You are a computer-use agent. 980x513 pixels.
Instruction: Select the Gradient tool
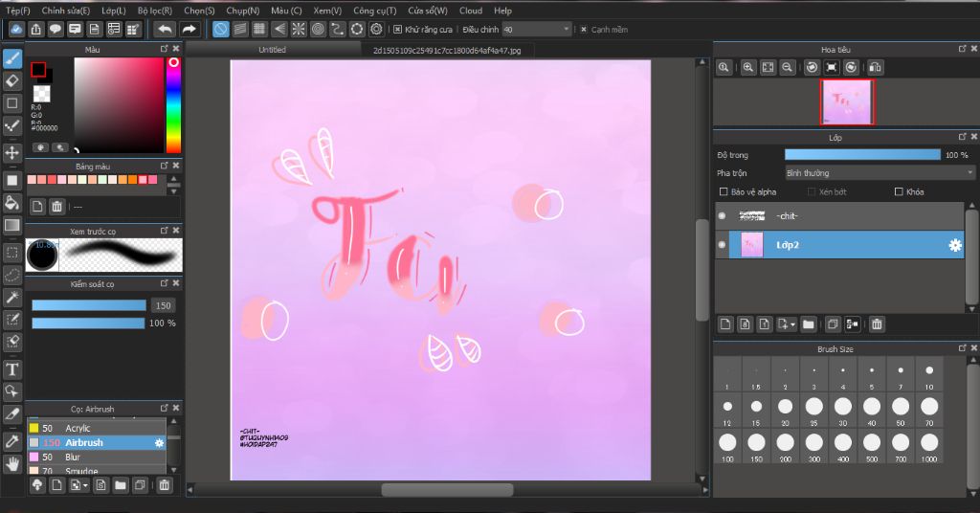click(11, 225)
